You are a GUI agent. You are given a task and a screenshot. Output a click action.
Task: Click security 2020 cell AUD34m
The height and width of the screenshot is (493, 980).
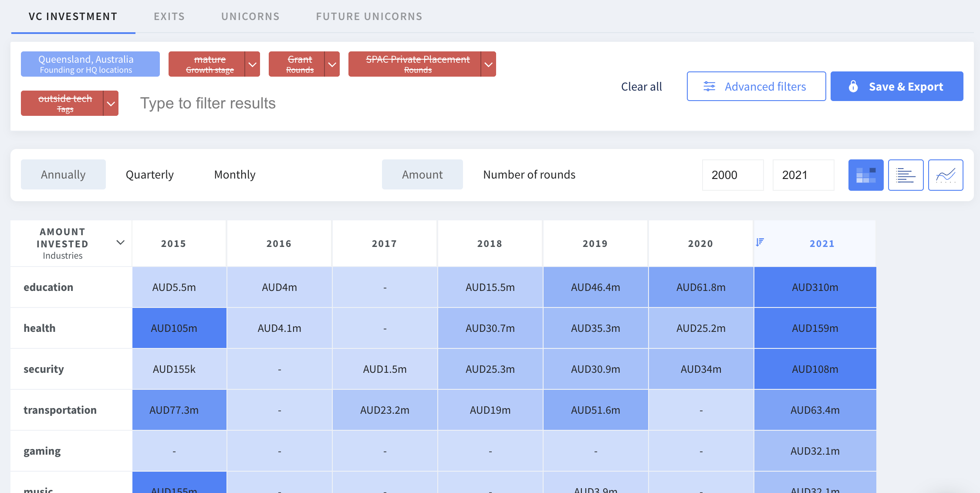point(701,369)
